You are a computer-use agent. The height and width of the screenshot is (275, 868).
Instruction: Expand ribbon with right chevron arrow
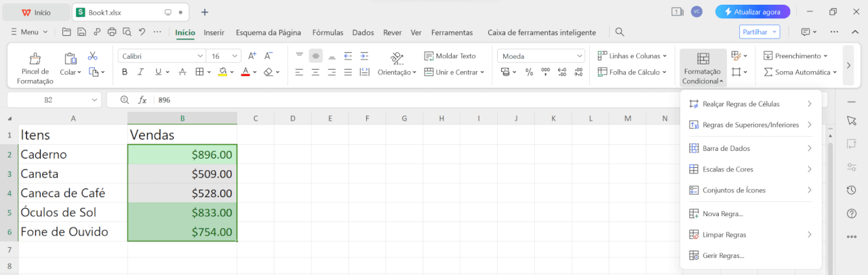(848, 65)
